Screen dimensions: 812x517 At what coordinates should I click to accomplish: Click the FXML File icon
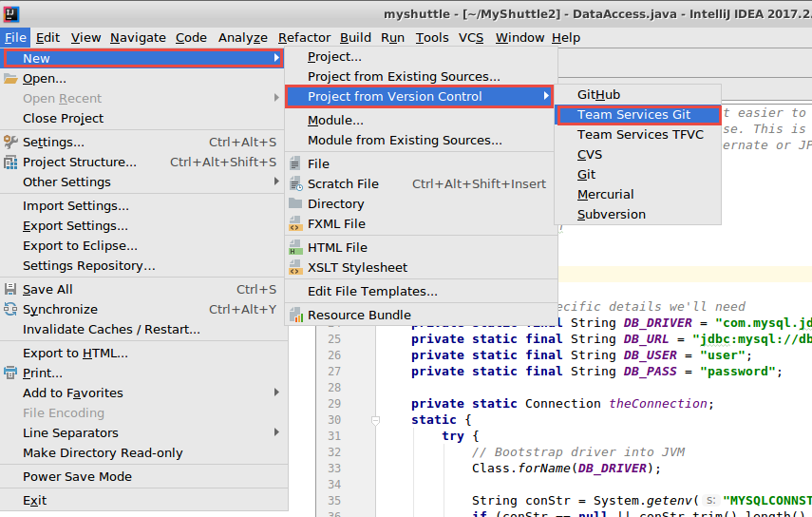[295, 223]
